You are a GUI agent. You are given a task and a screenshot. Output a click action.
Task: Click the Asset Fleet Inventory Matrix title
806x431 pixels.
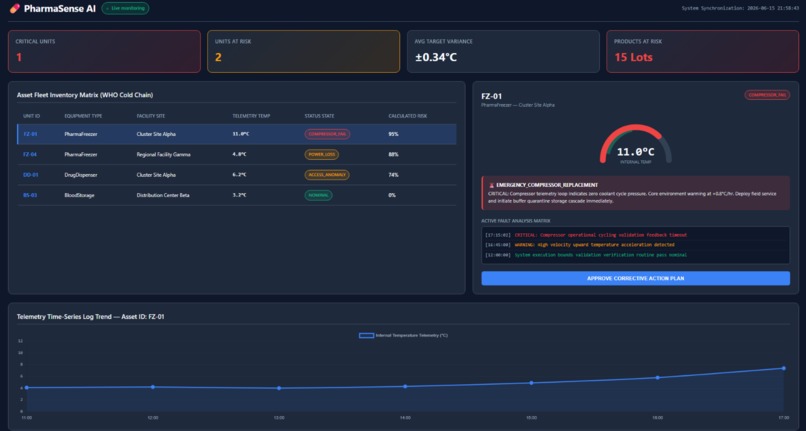85,95
